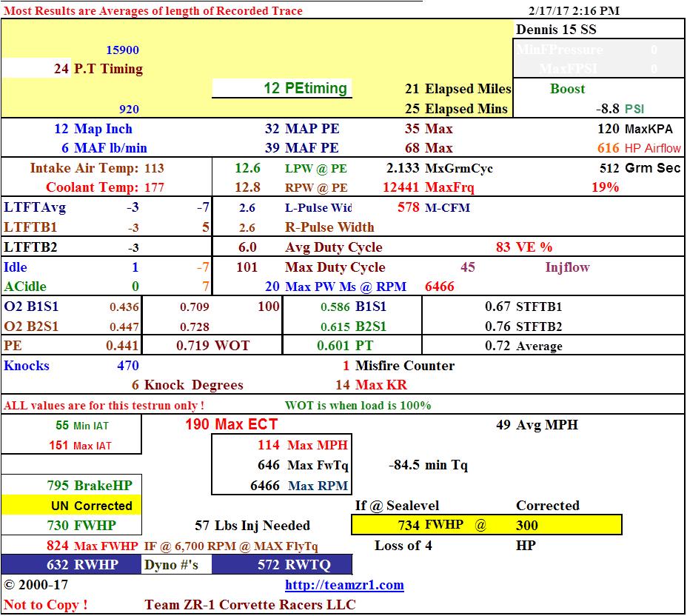This screenshot has width=687, height=616.
Task: Click the 190 Max ECT value
Action: [231, 424]
